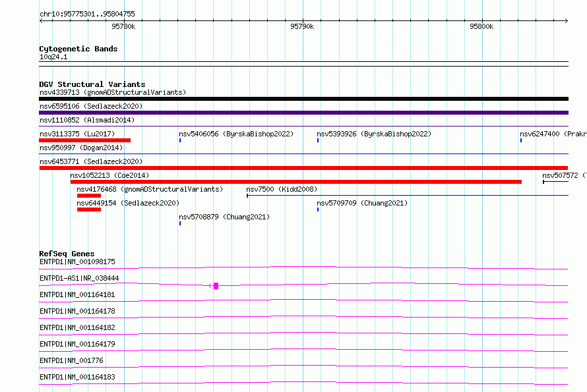Open nsv5708879 (Chuang2021) variant
587x392 pixels.
(224, 217)
